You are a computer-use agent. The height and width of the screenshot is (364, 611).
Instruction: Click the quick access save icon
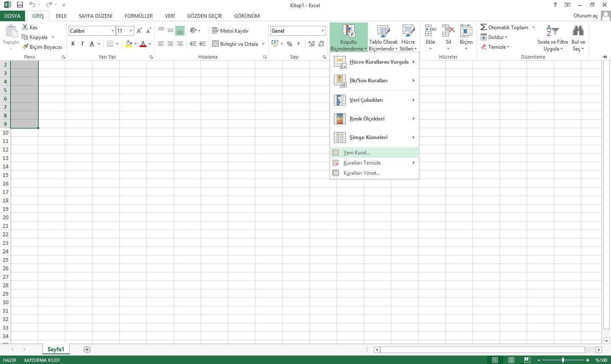coord(20,5)
